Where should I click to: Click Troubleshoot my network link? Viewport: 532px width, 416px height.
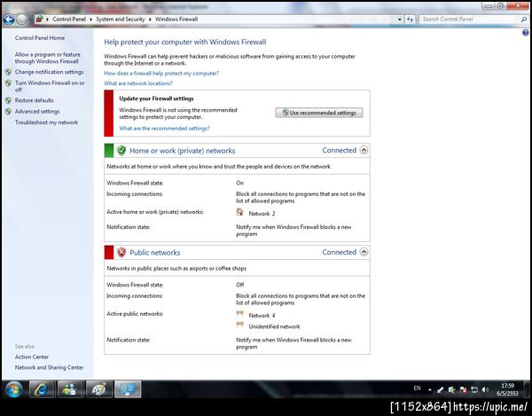coord(46,122)
